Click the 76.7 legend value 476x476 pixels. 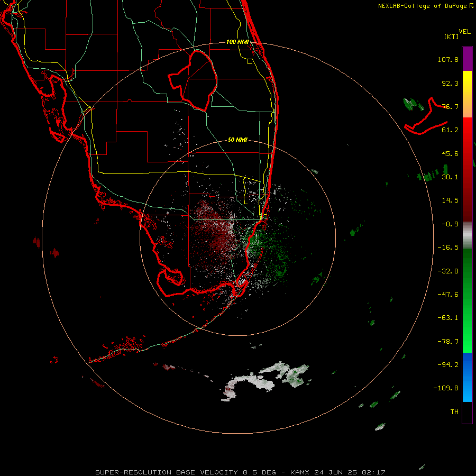point(450,106)
